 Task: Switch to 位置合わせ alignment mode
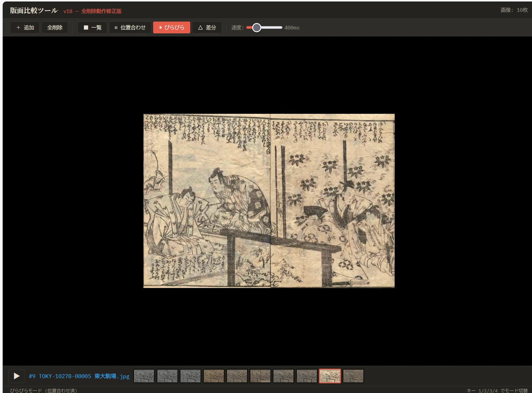point(130,28)
